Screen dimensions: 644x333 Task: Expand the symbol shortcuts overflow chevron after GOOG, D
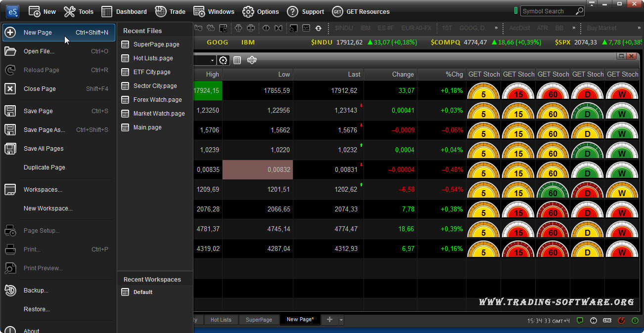point(496,28)
